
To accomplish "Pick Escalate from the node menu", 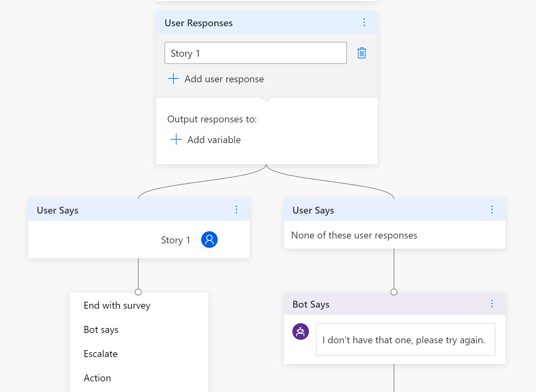I will click(101, 354).
